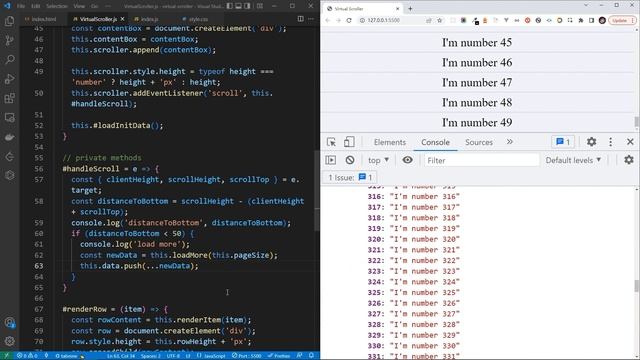This screenshot has height=360, width=640.
Task: Close the VirtualScroller.js editor tab
Action: [122, 19]
